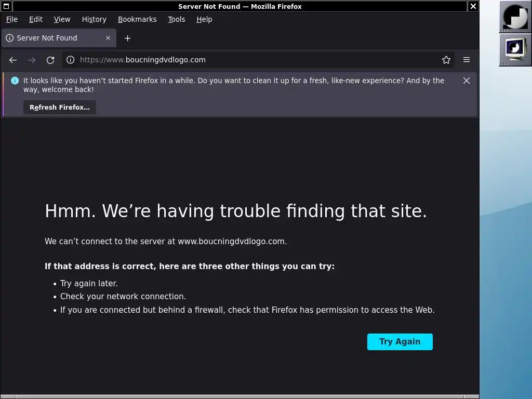Click the firewall permission bullet text
Image resolution: width=532 pixels, height=399 pixels.
point(247,310)
